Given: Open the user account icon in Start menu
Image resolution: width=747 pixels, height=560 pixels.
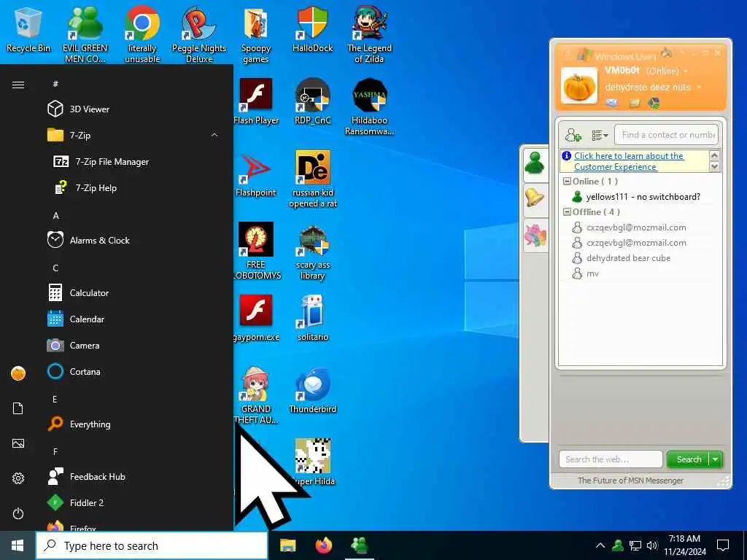Looking at the screenshot, I should [18, 373].
